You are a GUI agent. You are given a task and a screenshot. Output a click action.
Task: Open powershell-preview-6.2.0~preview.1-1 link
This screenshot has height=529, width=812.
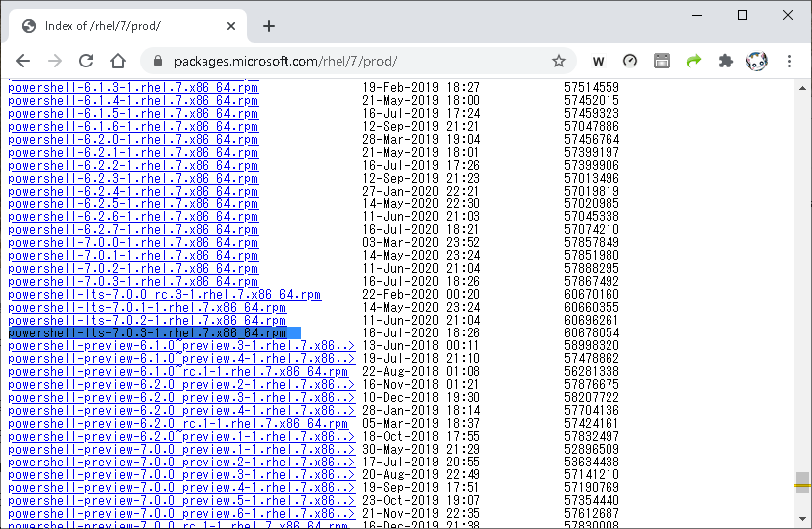pos(182,437)
